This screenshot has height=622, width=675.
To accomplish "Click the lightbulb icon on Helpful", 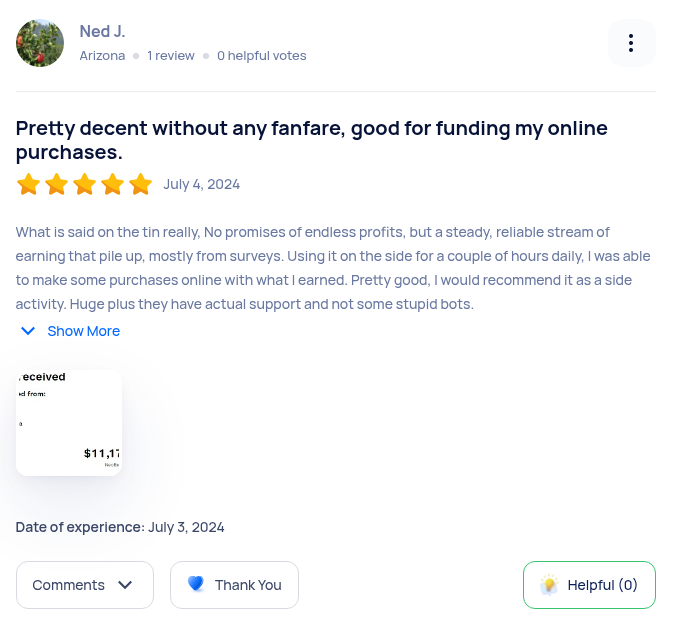I will (549, 585).
